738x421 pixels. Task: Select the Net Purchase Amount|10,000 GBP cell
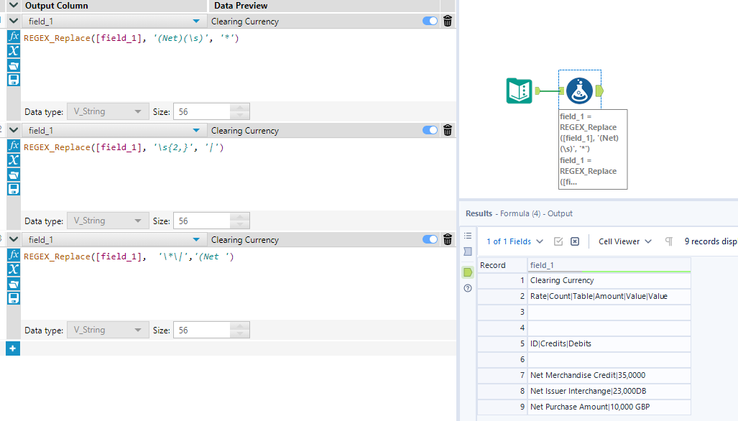tap(609, 407)
